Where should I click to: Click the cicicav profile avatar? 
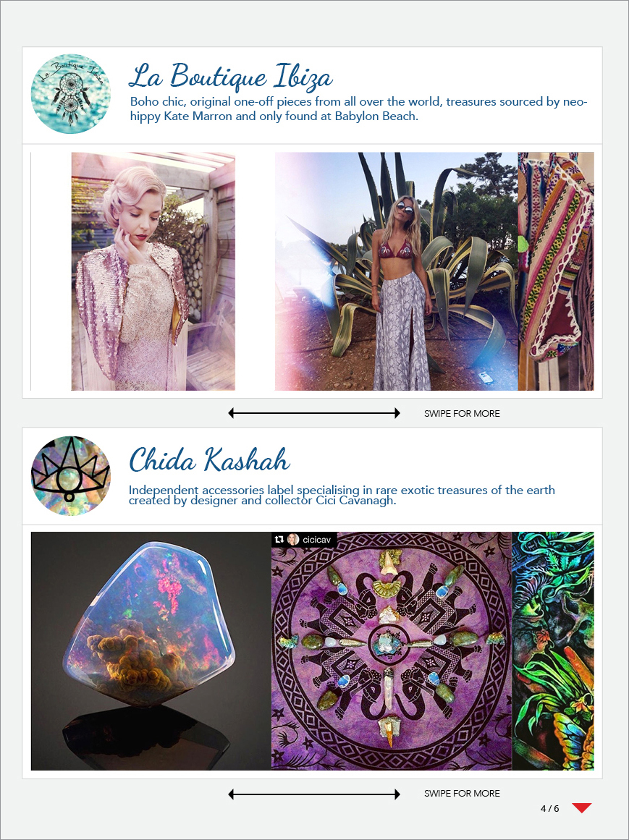tap(293, 540)
